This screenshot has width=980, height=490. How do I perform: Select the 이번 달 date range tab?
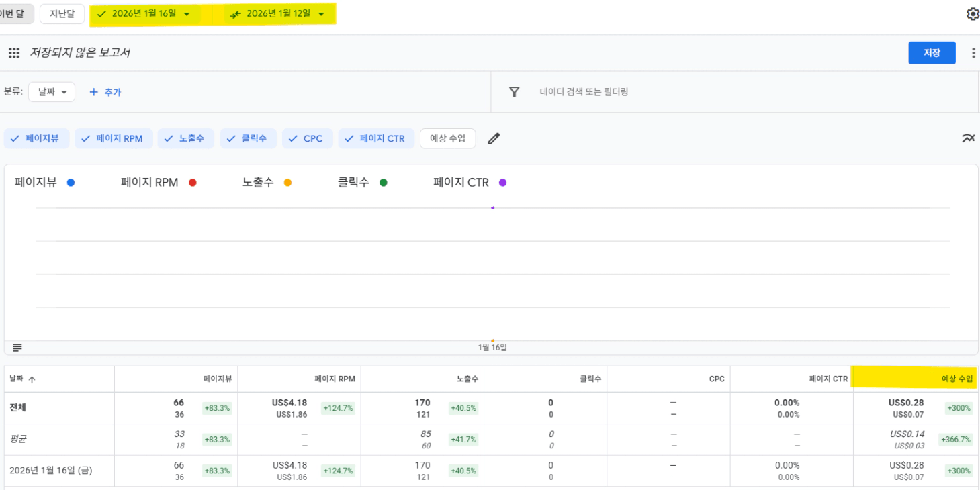click(15, 14)
